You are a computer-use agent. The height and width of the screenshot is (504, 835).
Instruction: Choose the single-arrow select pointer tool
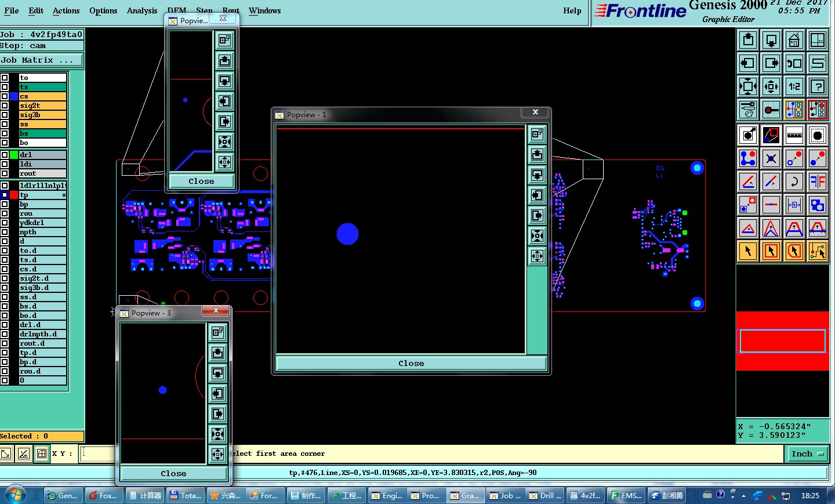coord(748,251)
